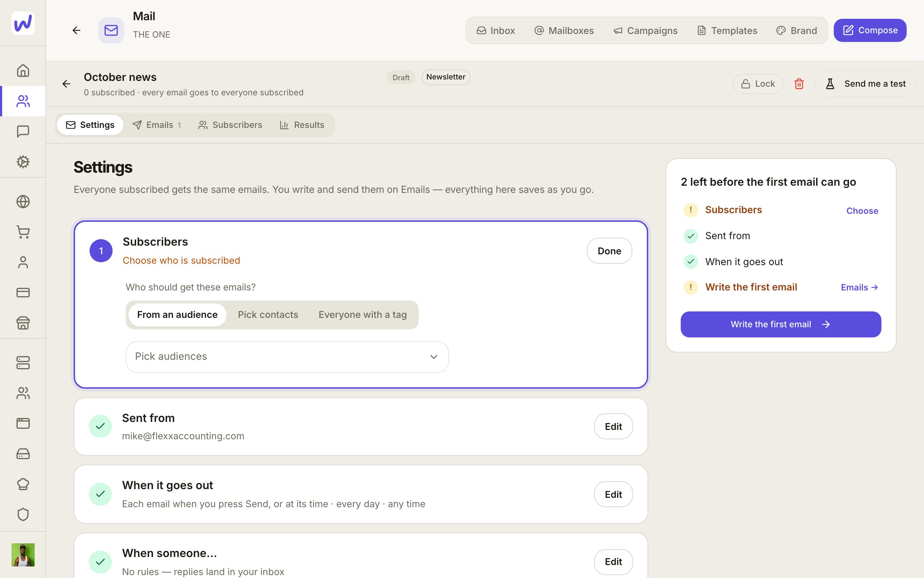Open Brand in the Mail navigation
The width and height of the screenshot is (924, 578).
point(797,30)
